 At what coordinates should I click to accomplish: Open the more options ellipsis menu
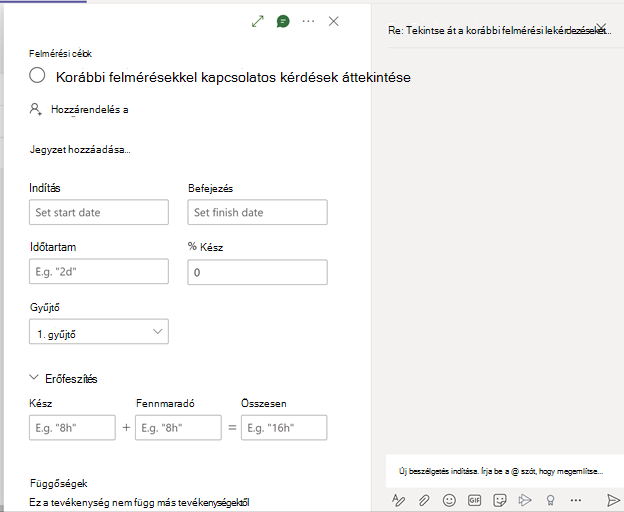click(x=308, y=21)
